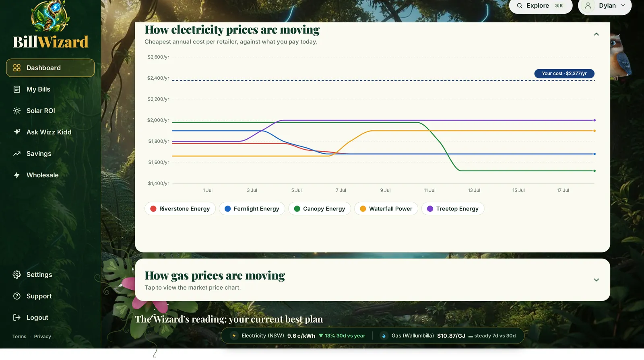Click the Ask Wizz Kidd sparkle icon
Image resolution: width=644 pixels, height=360 pixels.
click(17, 132)
